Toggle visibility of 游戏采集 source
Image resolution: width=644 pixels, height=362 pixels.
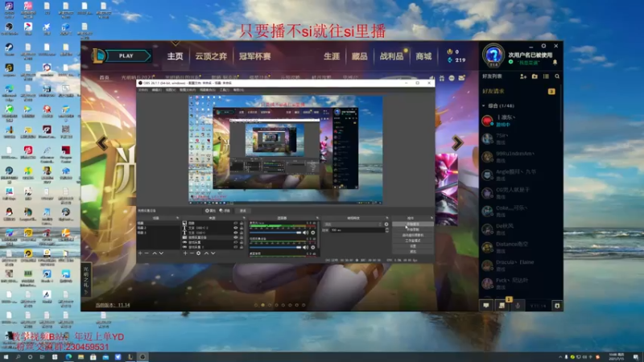(x=236, y=243)
